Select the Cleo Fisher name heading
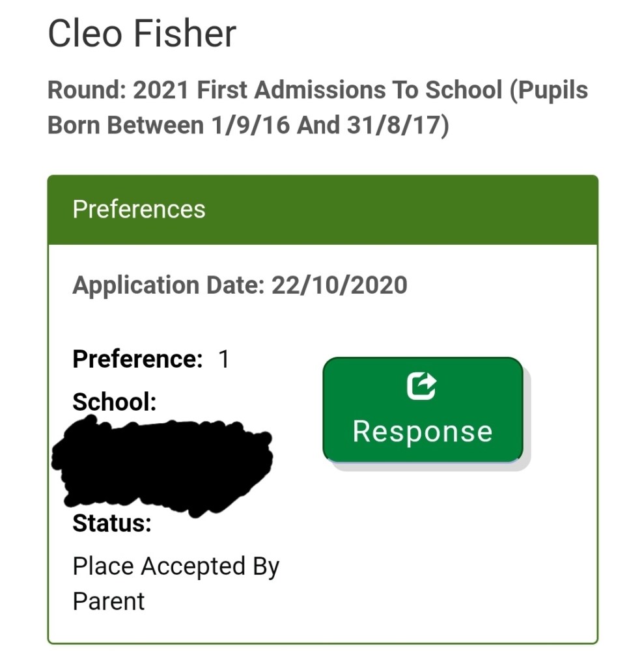The height and width of the screenshot is (666, 644). [x=142, y=33]
